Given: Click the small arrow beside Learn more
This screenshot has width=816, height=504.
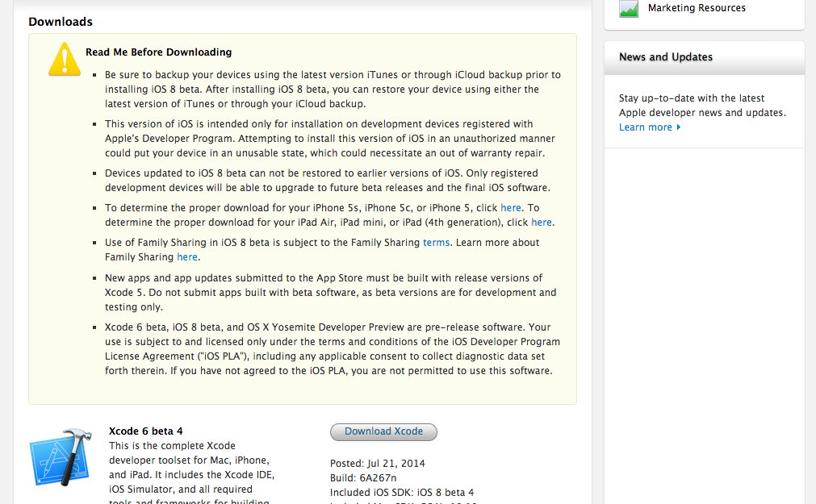Looking at the screenshot, I should 679,127.
